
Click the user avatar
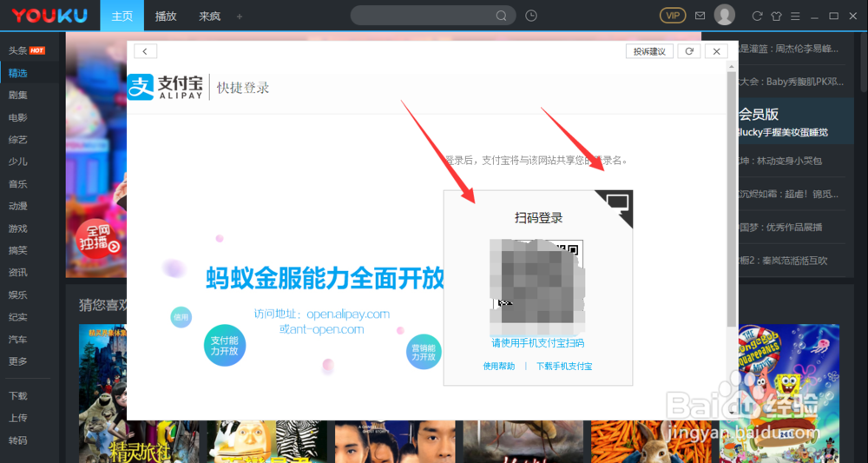(x=725, y=15)
